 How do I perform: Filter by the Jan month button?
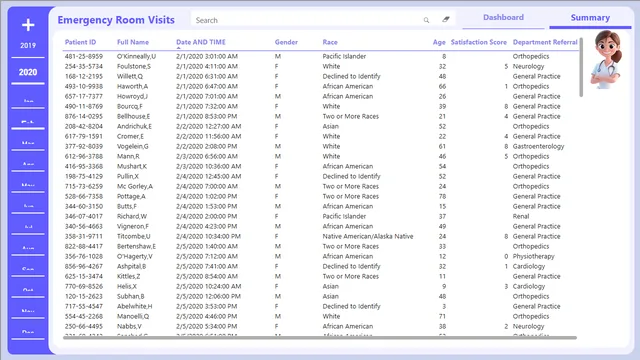point(28,101)
